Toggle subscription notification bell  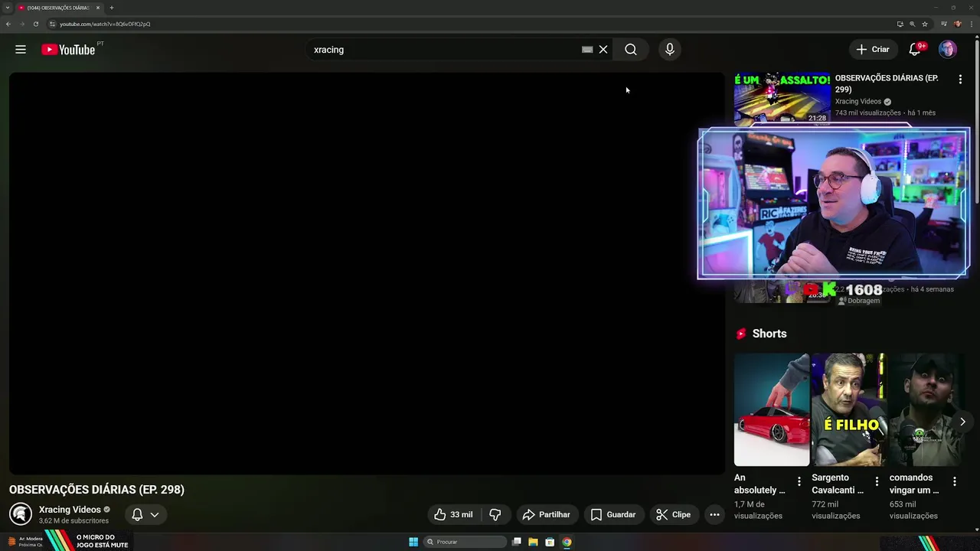tap(145, 515)
